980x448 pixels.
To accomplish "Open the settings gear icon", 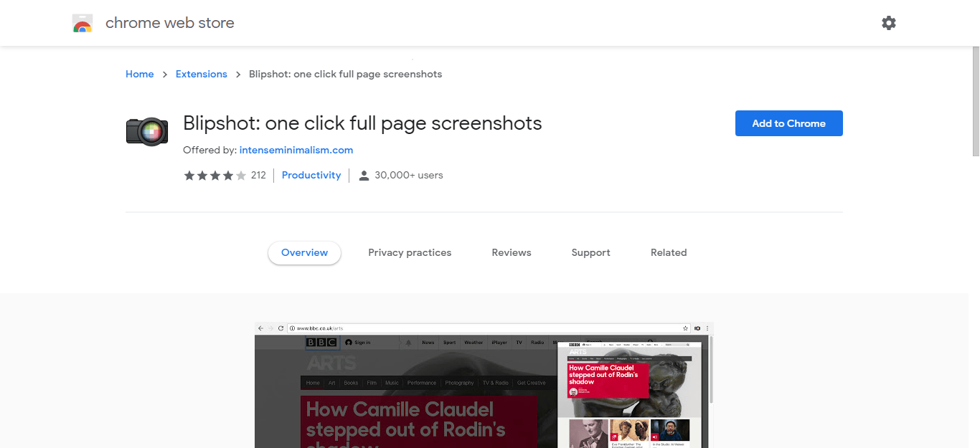I will coord(889,23).
